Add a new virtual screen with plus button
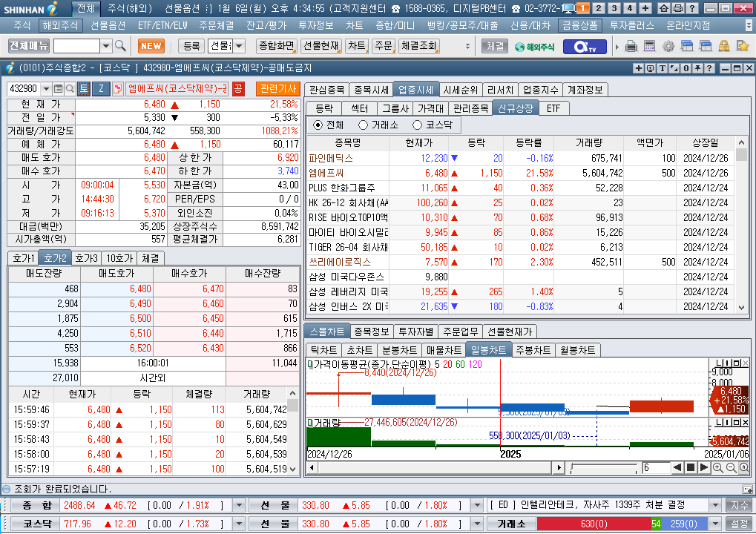 645,8
